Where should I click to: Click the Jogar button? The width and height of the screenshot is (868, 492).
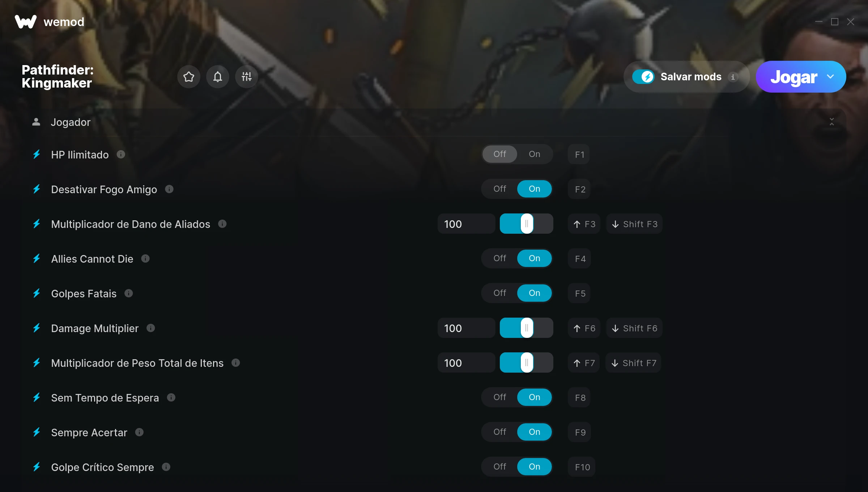(x=794, y=77)
